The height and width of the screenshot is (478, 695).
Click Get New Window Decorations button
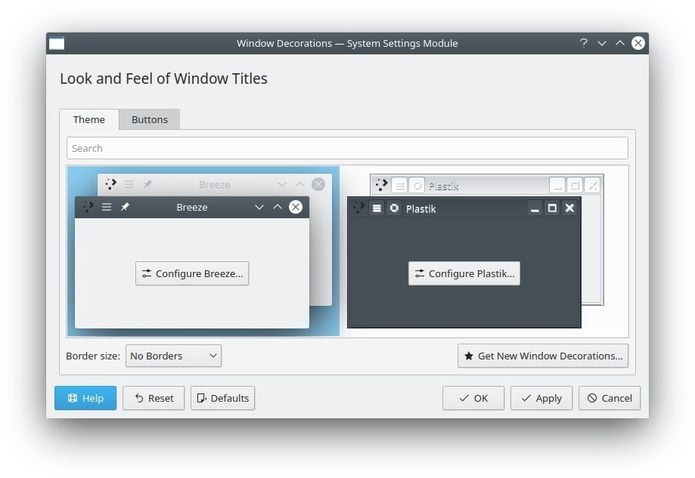[x=543, y=356]
